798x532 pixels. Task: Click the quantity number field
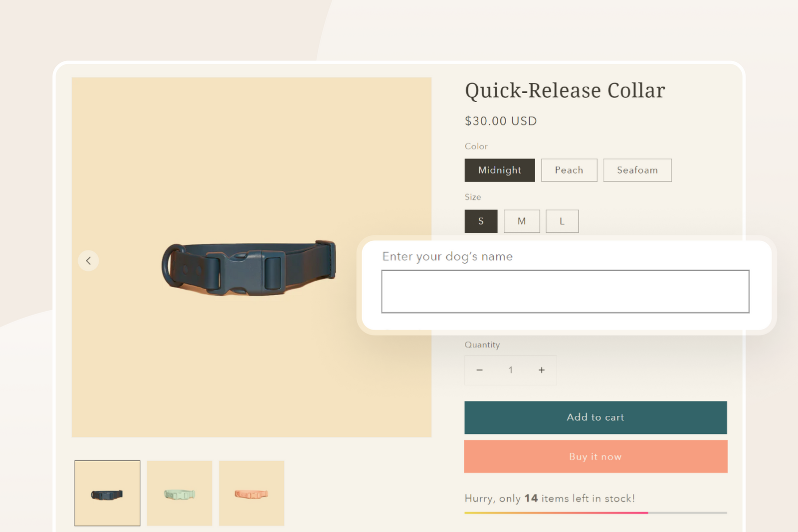click(x=510, y=370)
